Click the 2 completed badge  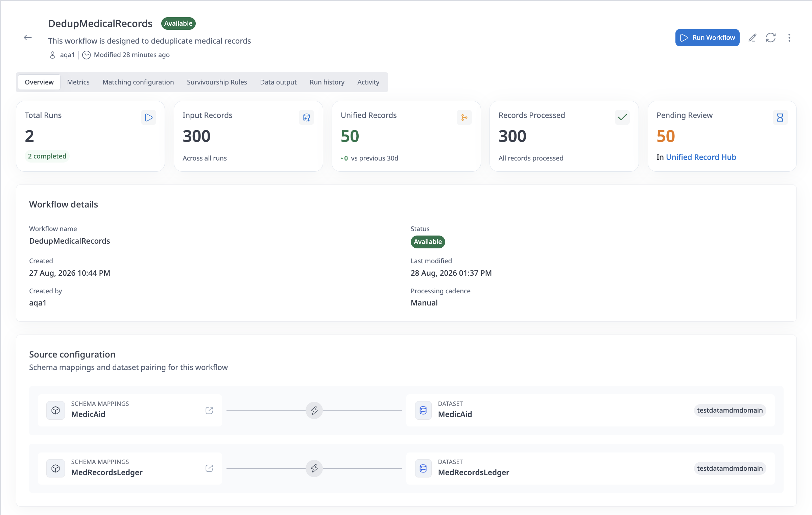point(47,156)
